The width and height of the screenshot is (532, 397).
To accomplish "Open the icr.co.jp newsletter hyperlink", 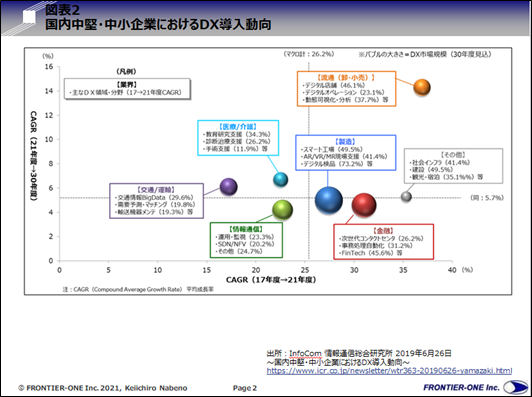I will click(x=389, y=371).
